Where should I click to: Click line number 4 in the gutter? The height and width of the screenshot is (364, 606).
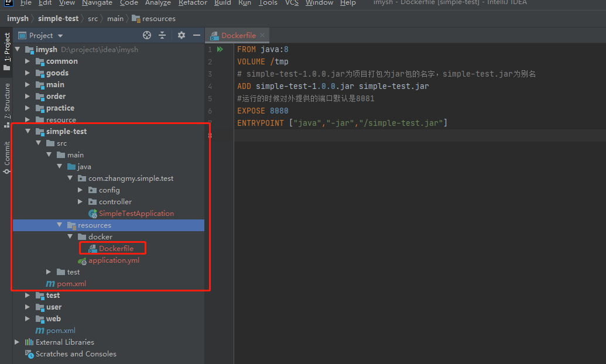click(x=210, y=86)
